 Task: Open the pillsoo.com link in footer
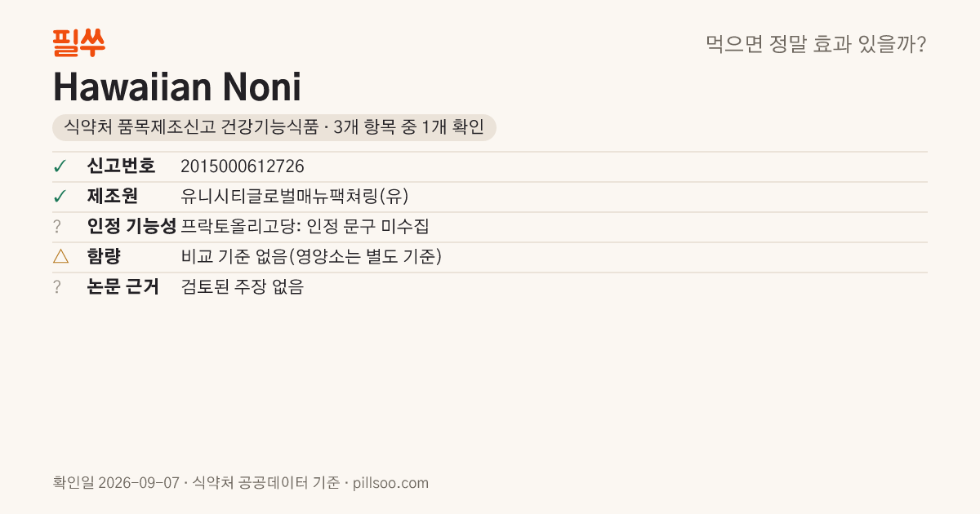(390, 483)
